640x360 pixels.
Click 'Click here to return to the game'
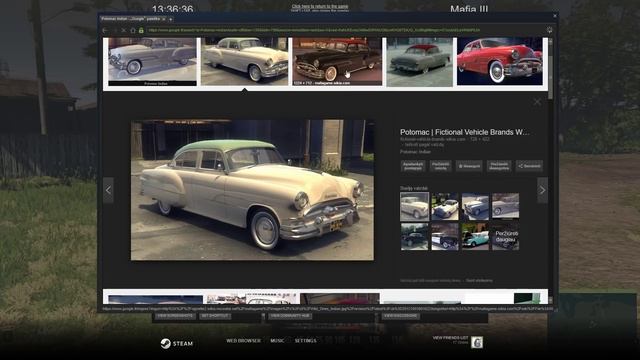320,7
